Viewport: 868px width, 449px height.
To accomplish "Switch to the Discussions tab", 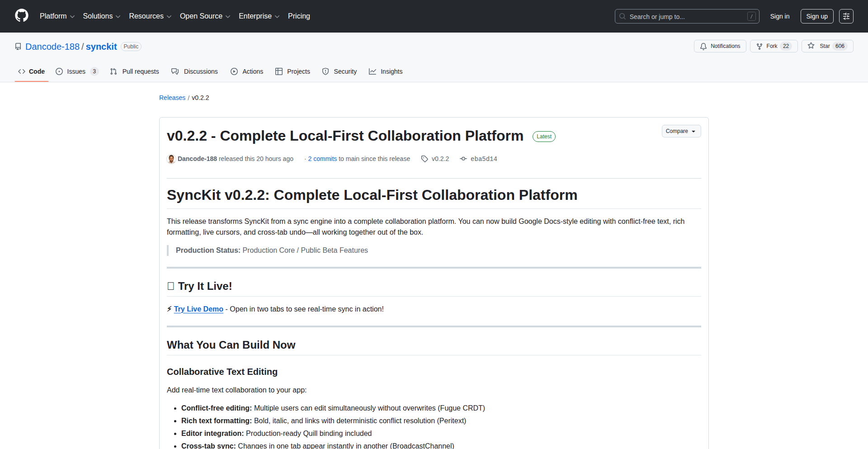I will (x=201, y=71).
